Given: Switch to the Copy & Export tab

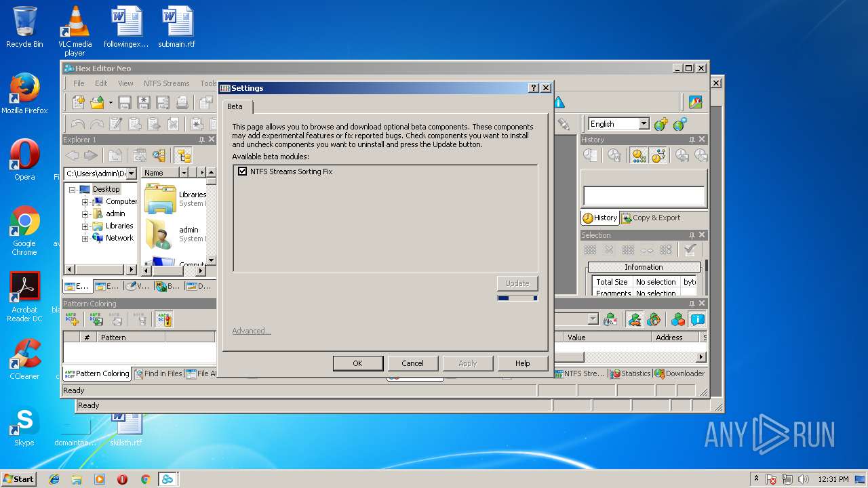Looking at the screenshot, I should pos(651,218).
